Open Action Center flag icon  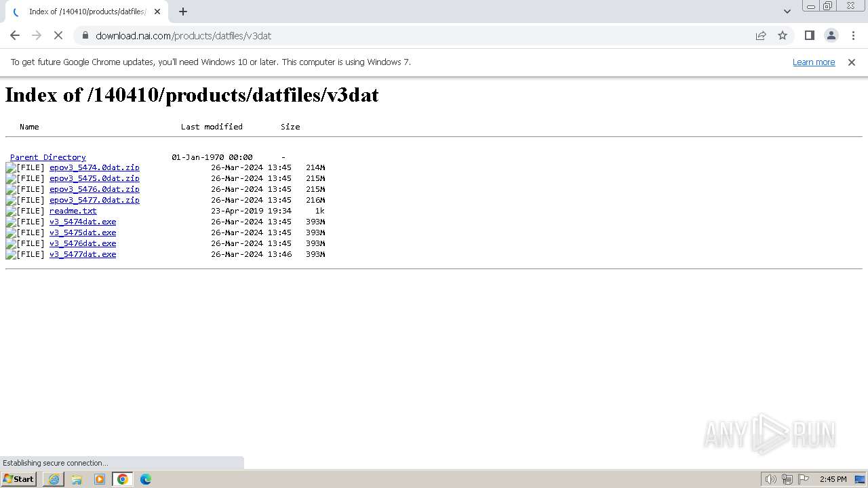tap(804, 479)
